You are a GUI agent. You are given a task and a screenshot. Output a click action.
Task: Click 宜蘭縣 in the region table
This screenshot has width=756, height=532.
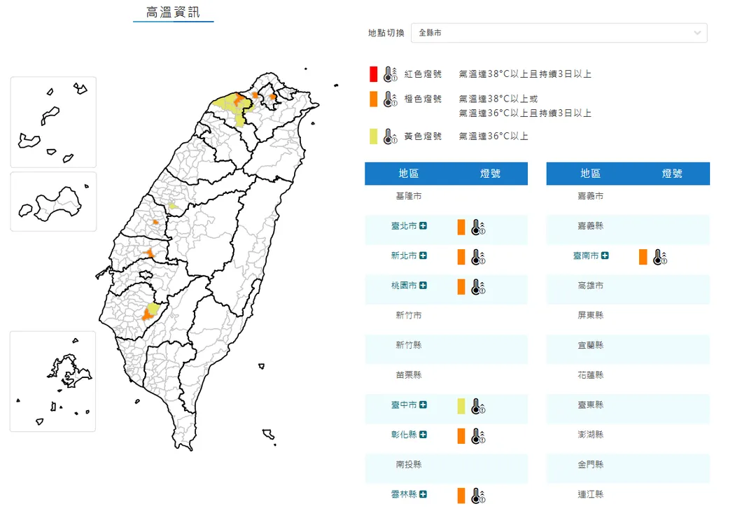[590, 345]
